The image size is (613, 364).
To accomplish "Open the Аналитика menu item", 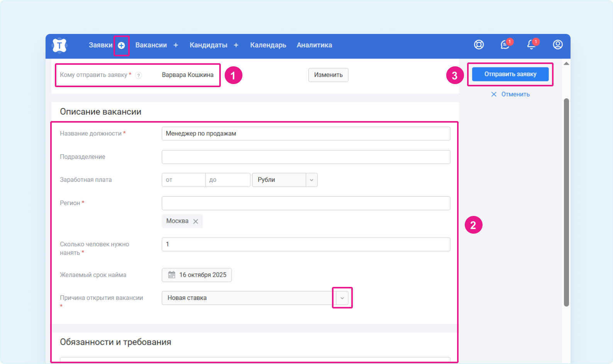I will (314, 45).
